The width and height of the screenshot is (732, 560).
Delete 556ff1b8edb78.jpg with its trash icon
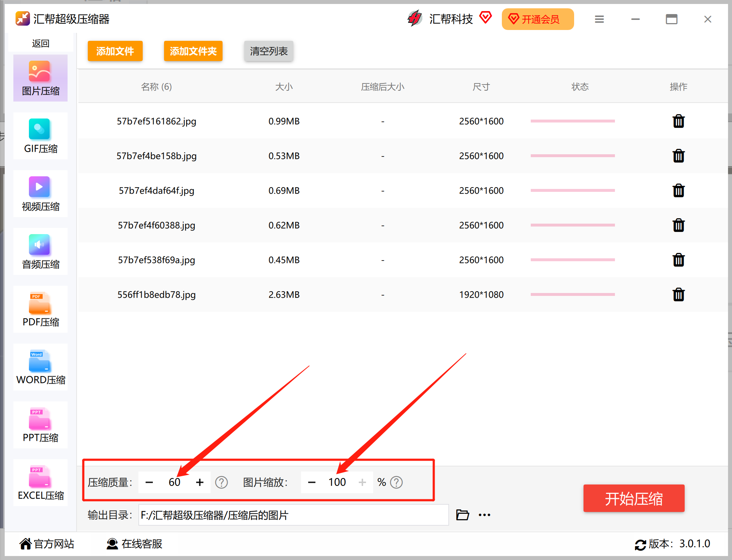pyautogui.click(x=679, y=294)
